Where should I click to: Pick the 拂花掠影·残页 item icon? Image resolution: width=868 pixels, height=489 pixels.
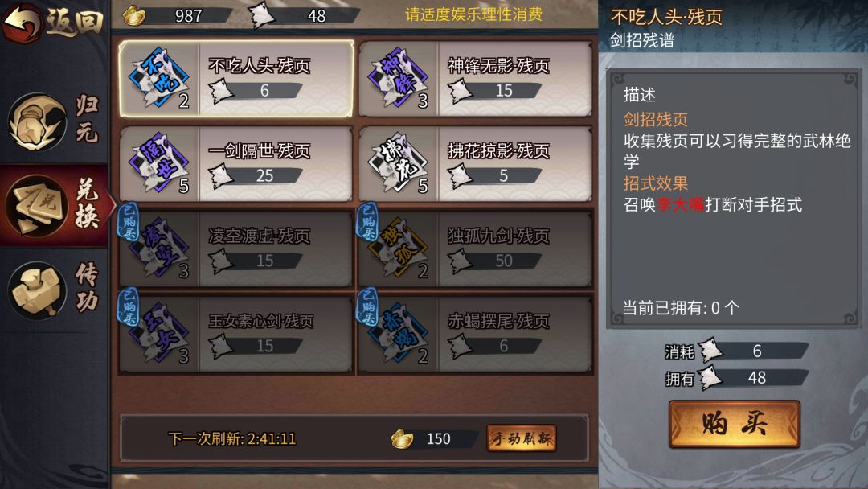pyautogui.click(x=398, y=164)
